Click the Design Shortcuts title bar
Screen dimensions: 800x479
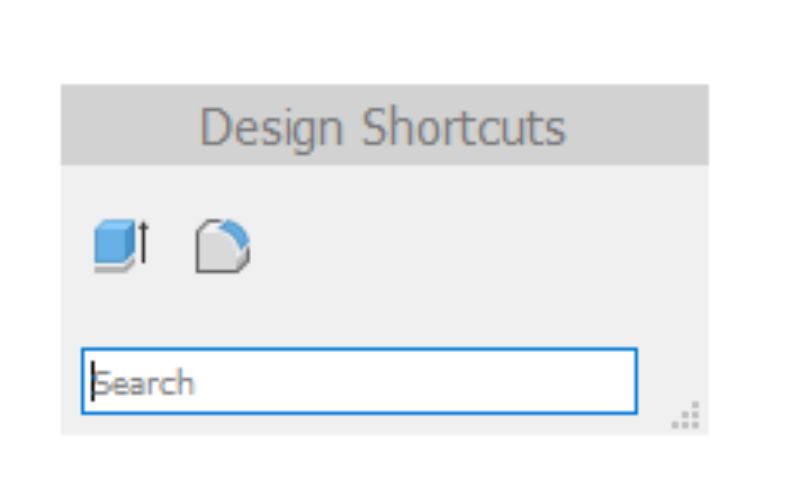tap(384, 125)
